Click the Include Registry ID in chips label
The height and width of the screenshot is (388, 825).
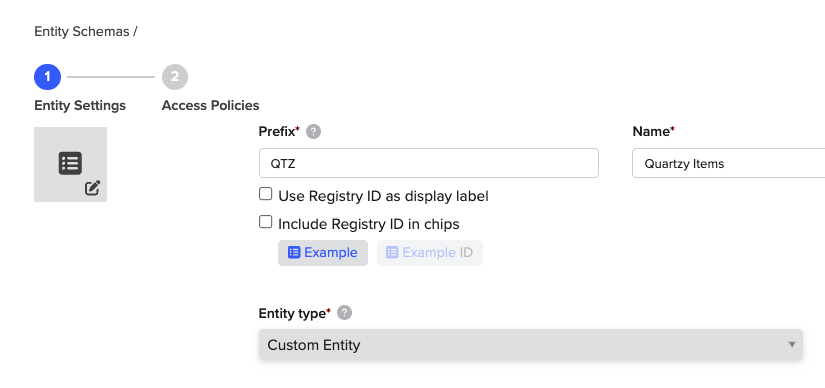click(x=369, y=224)
